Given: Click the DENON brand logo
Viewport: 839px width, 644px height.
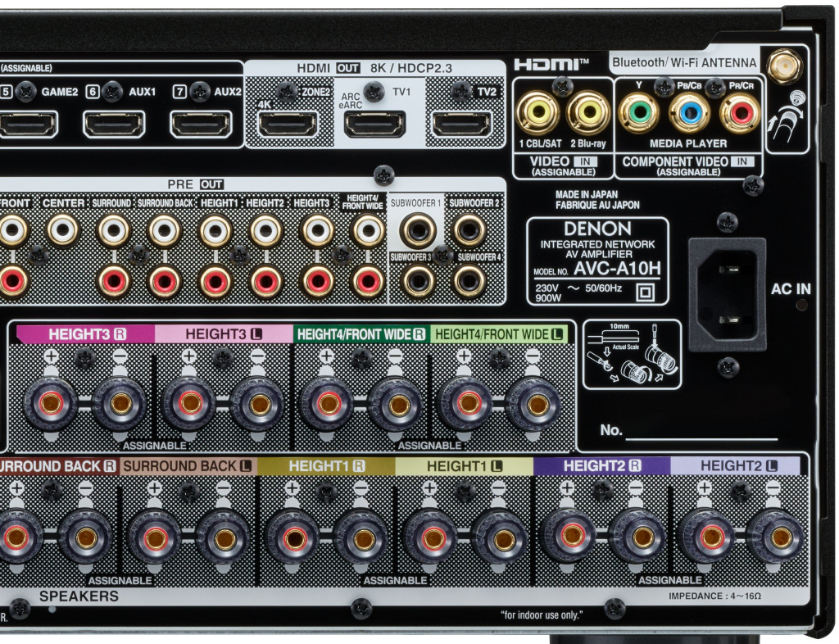Looking at the screenshot, I should pos(597,229).
